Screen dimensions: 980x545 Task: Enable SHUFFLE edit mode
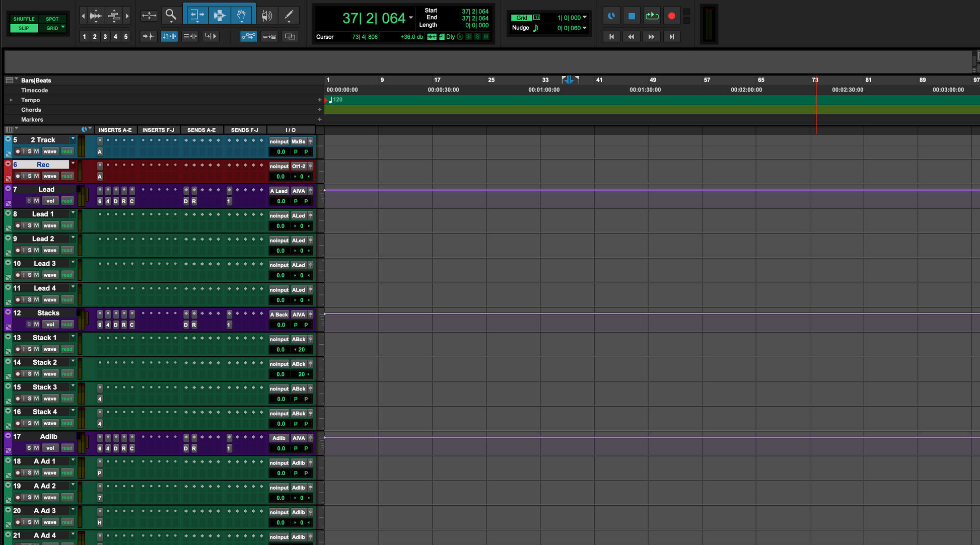pos(24,19)
